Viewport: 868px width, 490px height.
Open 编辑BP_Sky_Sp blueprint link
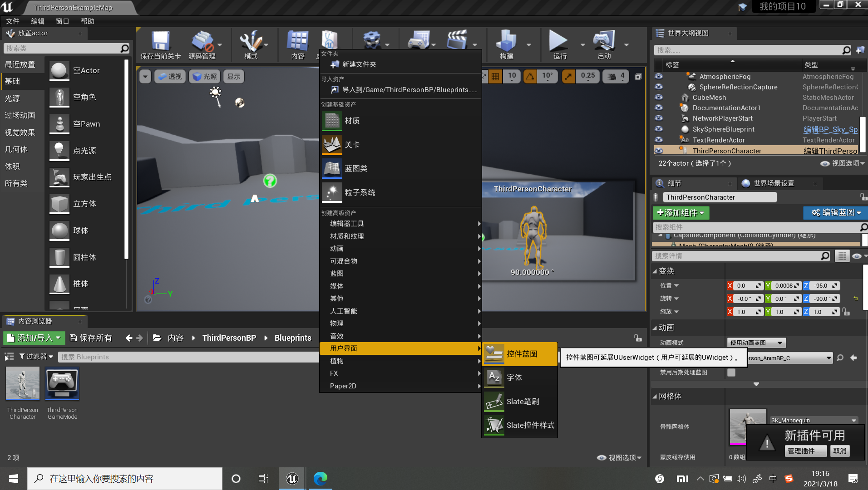pos(830,129)
